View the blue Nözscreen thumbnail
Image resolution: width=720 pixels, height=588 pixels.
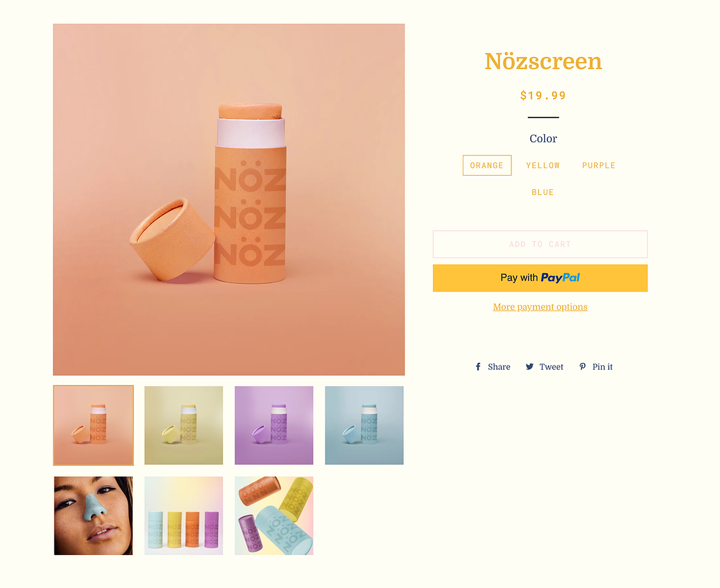364,426
